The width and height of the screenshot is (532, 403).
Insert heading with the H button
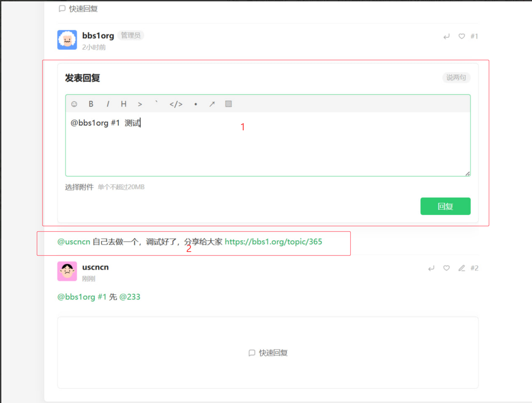click(x=124, y=104)
